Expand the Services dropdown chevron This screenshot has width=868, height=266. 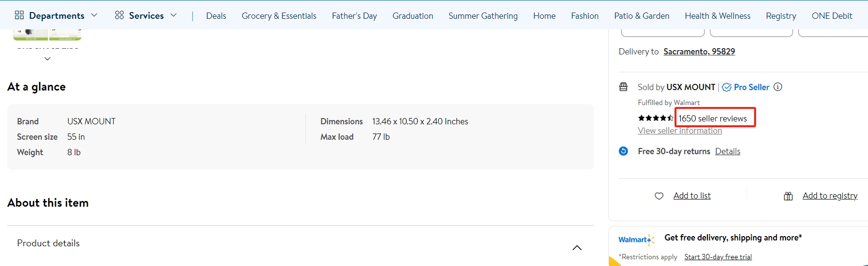tap(174, 15)
